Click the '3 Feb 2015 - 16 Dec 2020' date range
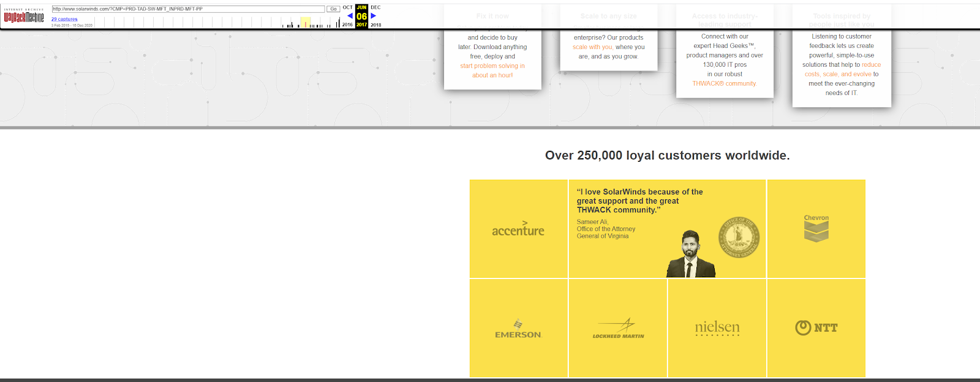The image size is (980, 382). tap(72, 26)
